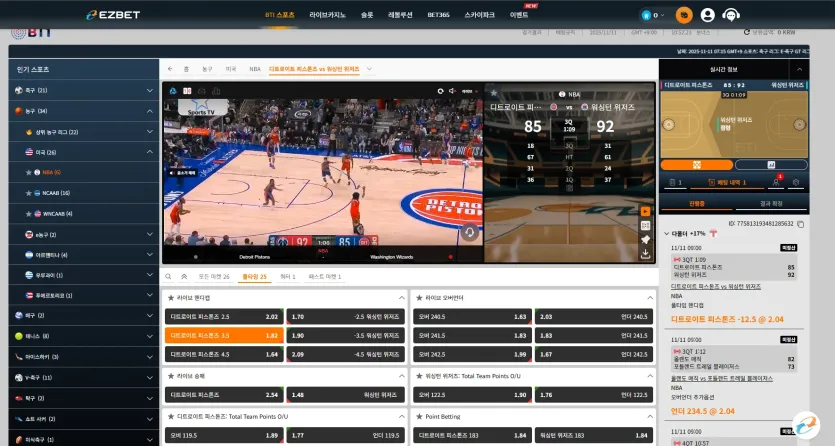Favorite the match with the star icon
Image resolution: width=835 pixels, height=446 pixels.
(494, 93)
